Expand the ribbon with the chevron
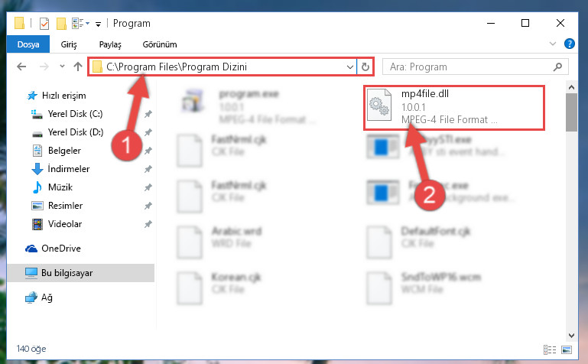This screenshot has width=588, height=364. pyautogui.click(x=552, y=44)
